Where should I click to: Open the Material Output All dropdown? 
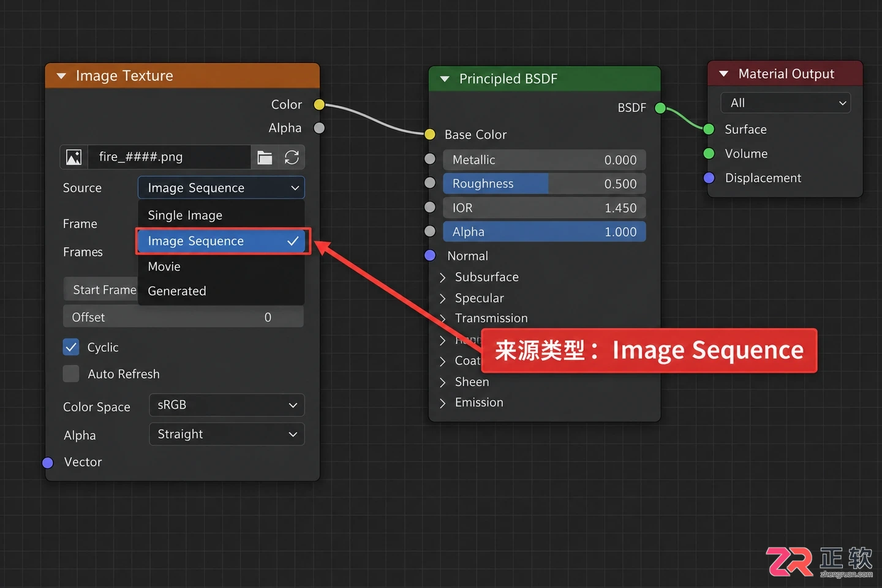786,103
